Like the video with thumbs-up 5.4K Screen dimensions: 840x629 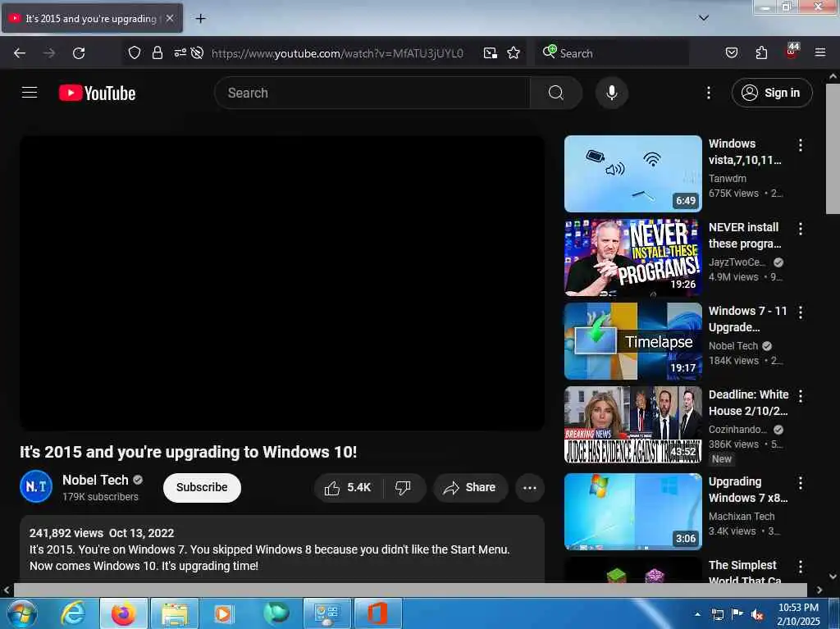348,488
